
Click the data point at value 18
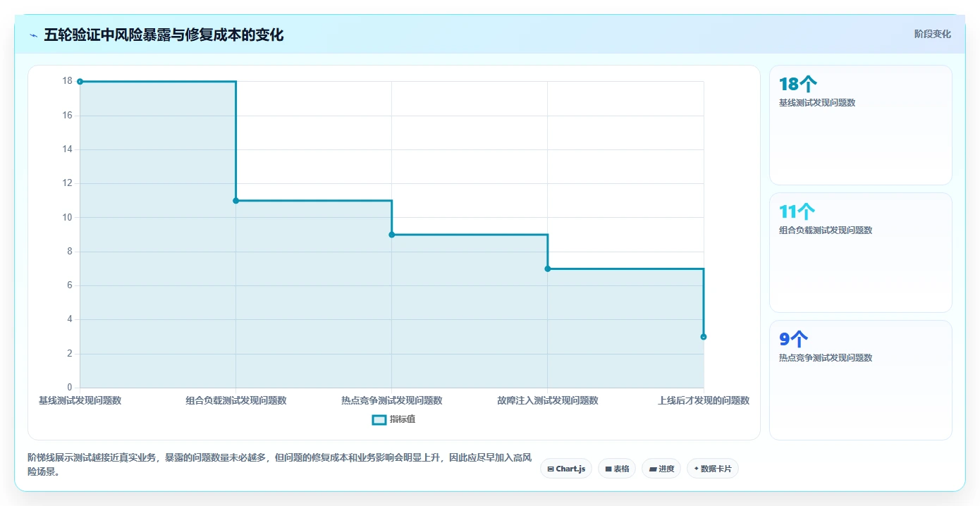coord(80,82)
